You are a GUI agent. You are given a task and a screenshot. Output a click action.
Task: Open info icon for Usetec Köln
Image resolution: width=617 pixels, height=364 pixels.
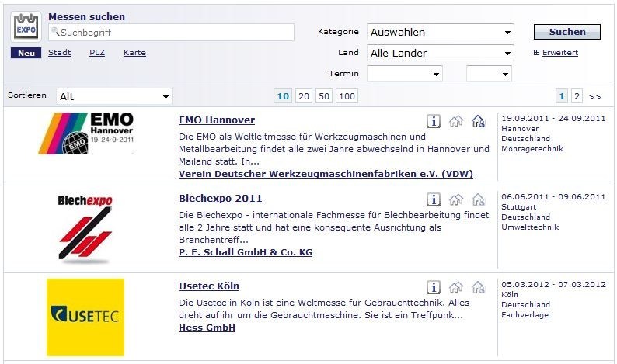click(434, 287)
